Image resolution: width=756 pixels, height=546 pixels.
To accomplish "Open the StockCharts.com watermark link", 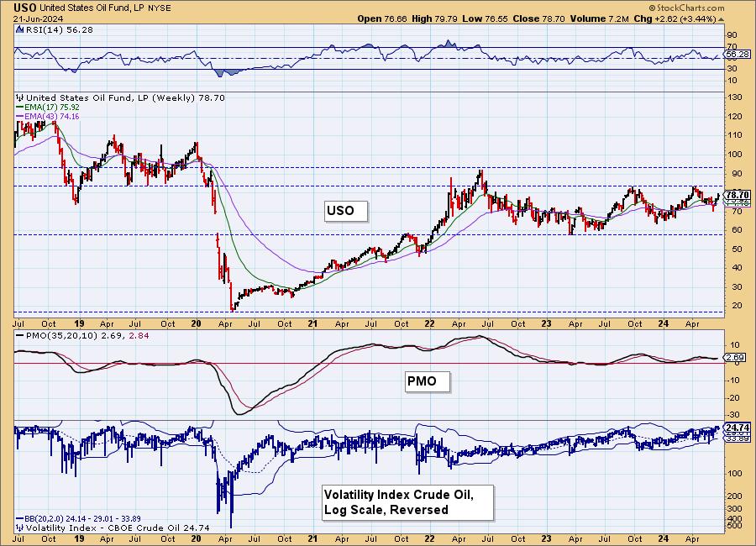I will pyautogui.click(x=686, y=8).
